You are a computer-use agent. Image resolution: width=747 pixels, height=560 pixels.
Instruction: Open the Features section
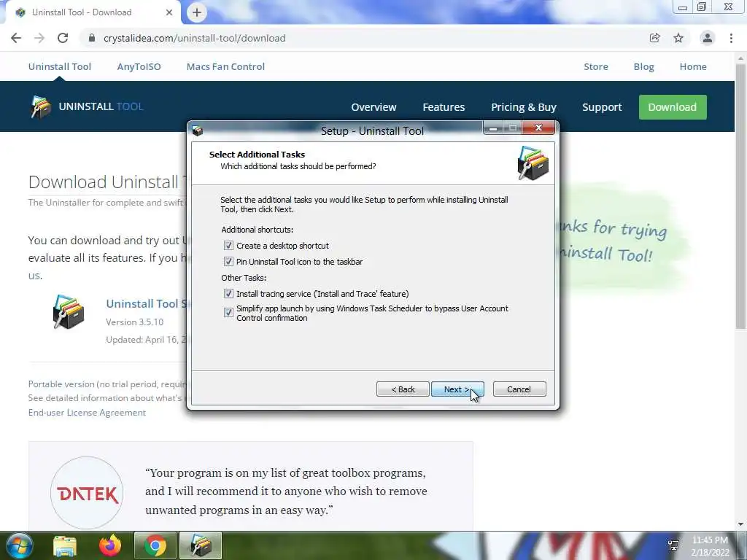444,107
